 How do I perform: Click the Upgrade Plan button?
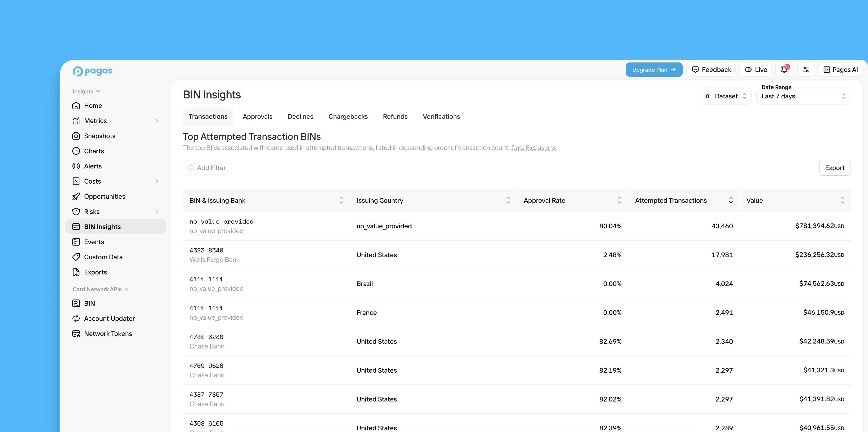[x=654, y=70]
